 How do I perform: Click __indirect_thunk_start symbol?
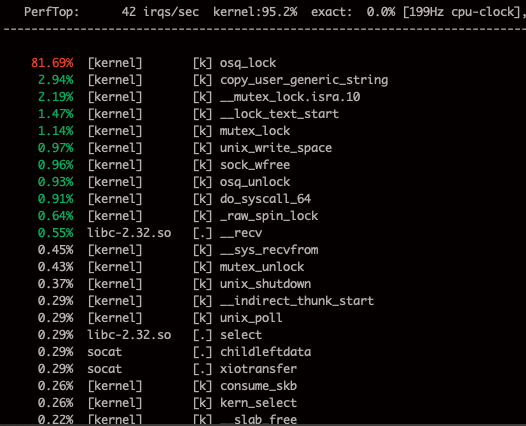coord(297,301)
